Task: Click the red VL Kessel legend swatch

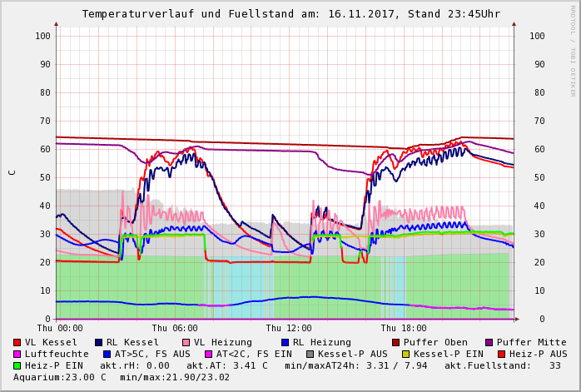Action: tap(17, 342)
